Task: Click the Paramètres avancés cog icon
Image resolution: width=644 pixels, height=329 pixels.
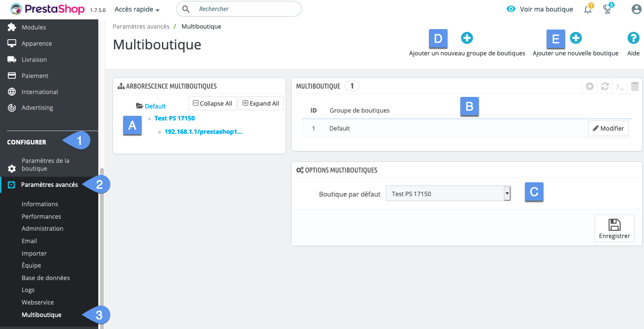Action: 12,185
